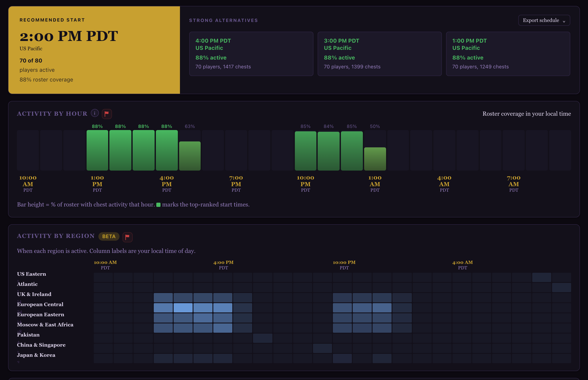
Task: Click the Moscow & East Africa row label
Action: (45, 324)
